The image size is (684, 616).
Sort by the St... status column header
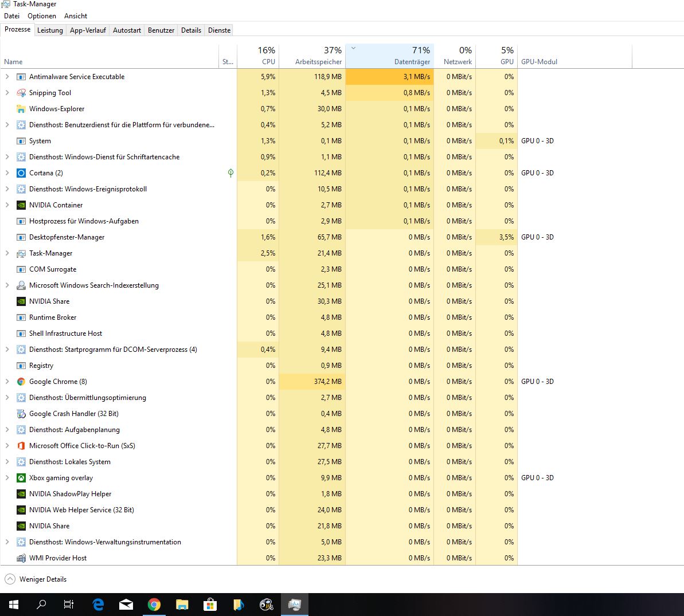pos(228,56)
